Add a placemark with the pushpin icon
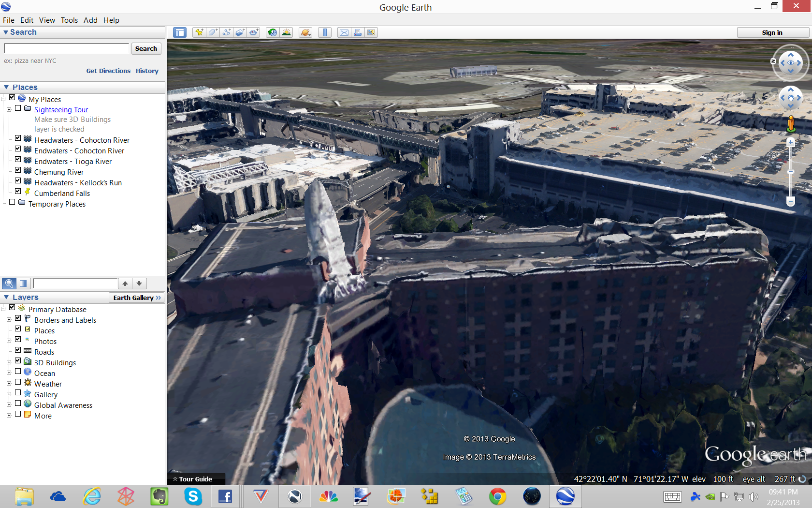Viewport: 812px width, 508px height. pyautogui.click(x=199, y=32)
